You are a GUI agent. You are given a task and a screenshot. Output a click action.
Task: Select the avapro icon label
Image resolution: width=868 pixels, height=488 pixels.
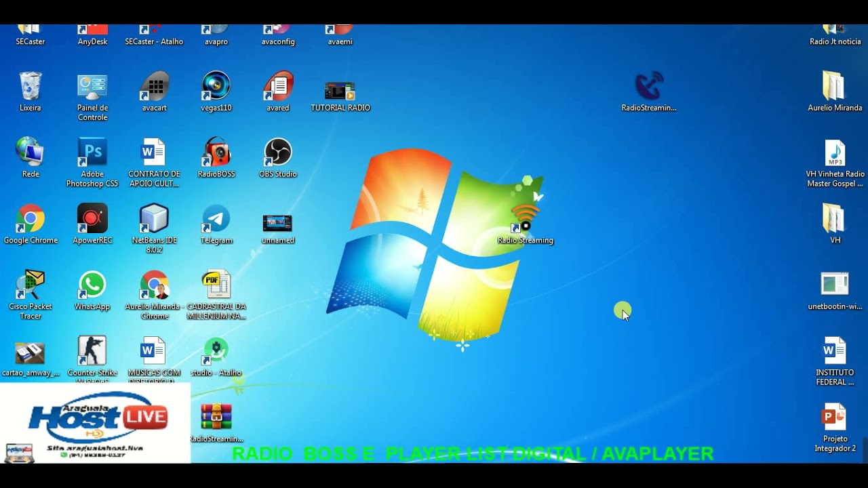click(216, 41)
